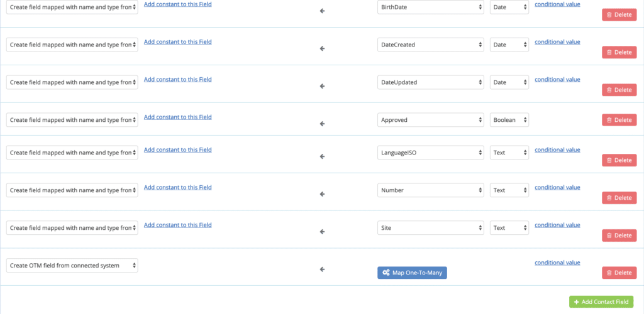Image resolution: width=644 pixels, height=314 pixels.
Task: Click the mapping arrow icon in BirthDate row
Action: [323, 11]
